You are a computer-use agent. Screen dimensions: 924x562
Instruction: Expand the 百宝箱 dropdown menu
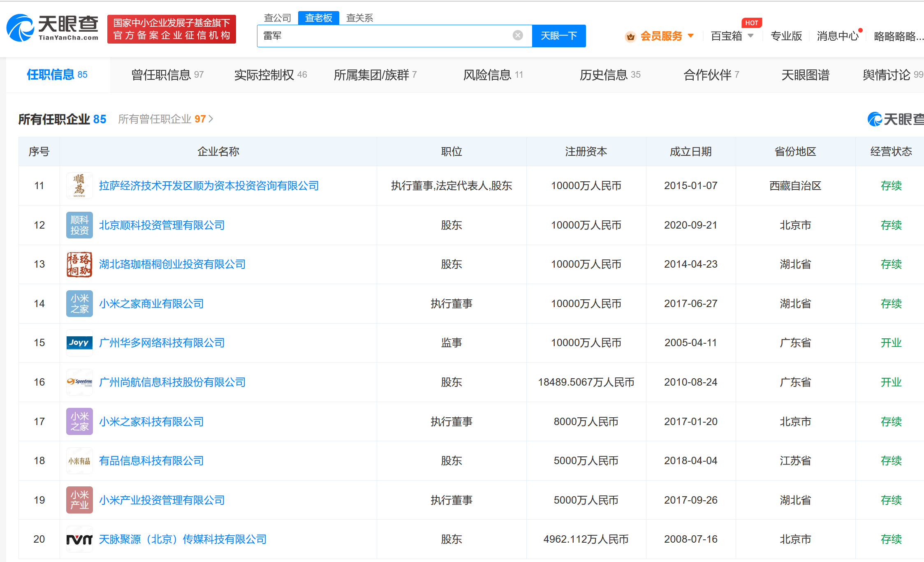pos(751,36)
